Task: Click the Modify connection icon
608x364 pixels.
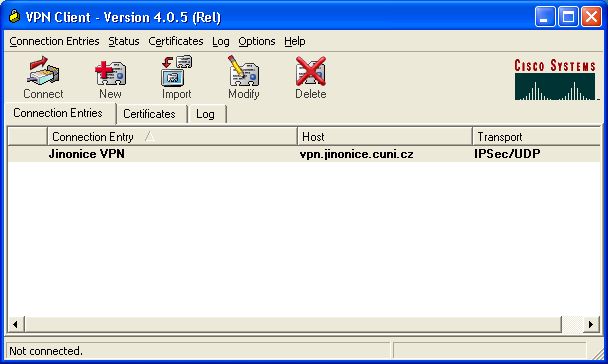Action: [244, 78]
